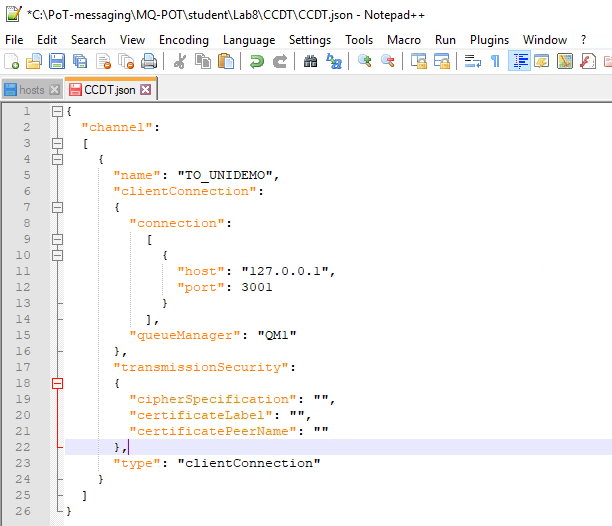The image size is (612, 526).
Task: Create a new file with the New icon
Action: tap(11, 62)
